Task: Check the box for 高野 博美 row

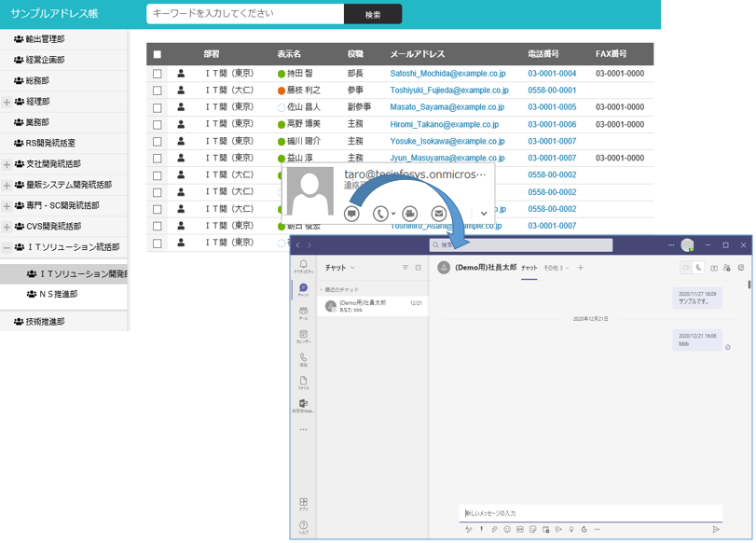Action: coord(157,124)
